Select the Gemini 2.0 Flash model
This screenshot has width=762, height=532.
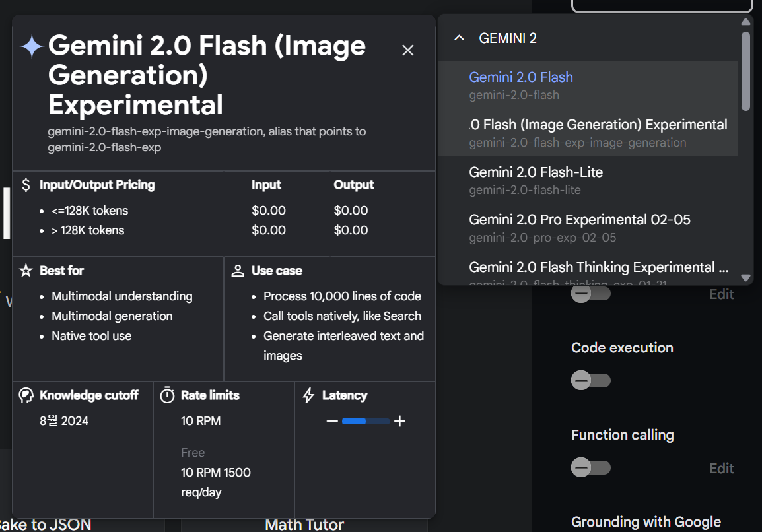(x=588, y=85)
